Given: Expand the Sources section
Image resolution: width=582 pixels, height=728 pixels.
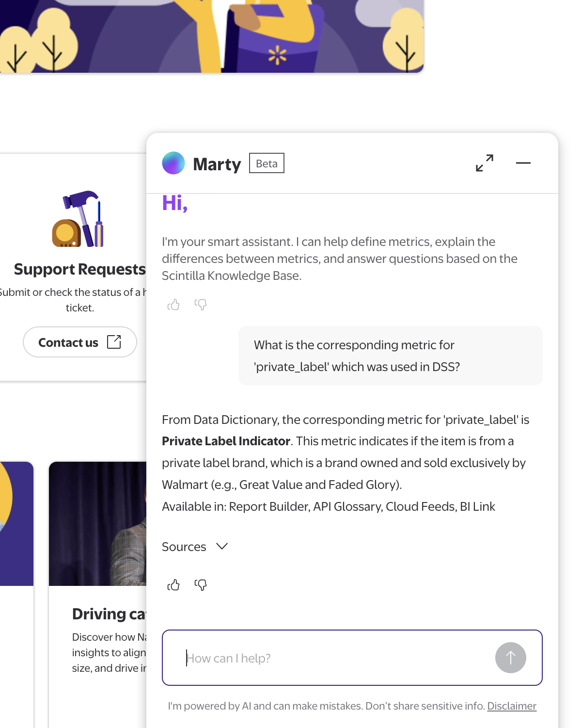Looking at the screenshot, I should (x=195, y=547).
